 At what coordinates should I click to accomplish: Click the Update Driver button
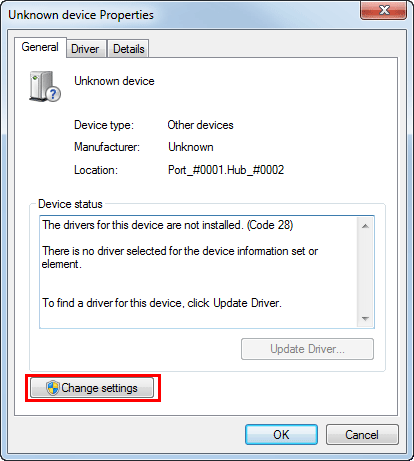(x=307, y=349)
